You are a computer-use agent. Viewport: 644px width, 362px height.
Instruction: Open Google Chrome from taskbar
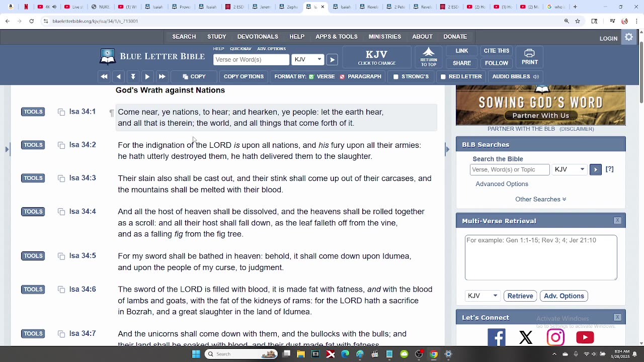[x=434, y=354]
